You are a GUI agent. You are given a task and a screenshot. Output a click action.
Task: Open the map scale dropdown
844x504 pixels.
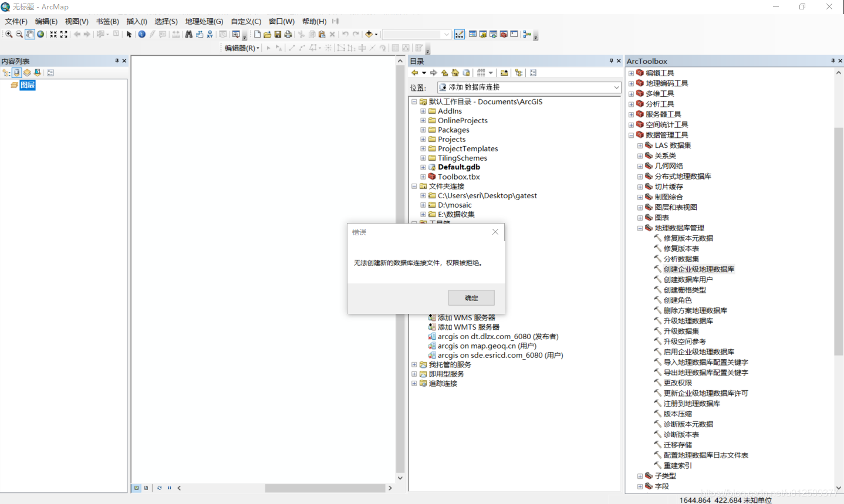point(447,35)
